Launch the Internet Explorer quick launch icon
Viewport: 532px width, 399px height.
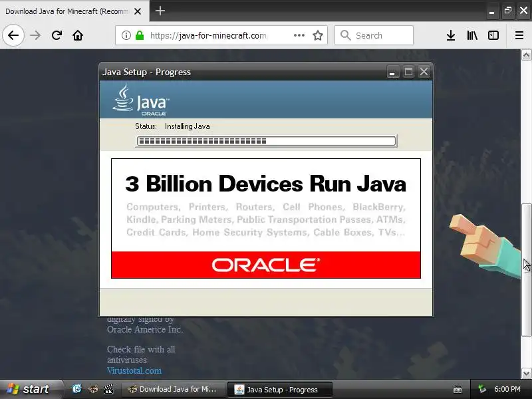[77, 389]
